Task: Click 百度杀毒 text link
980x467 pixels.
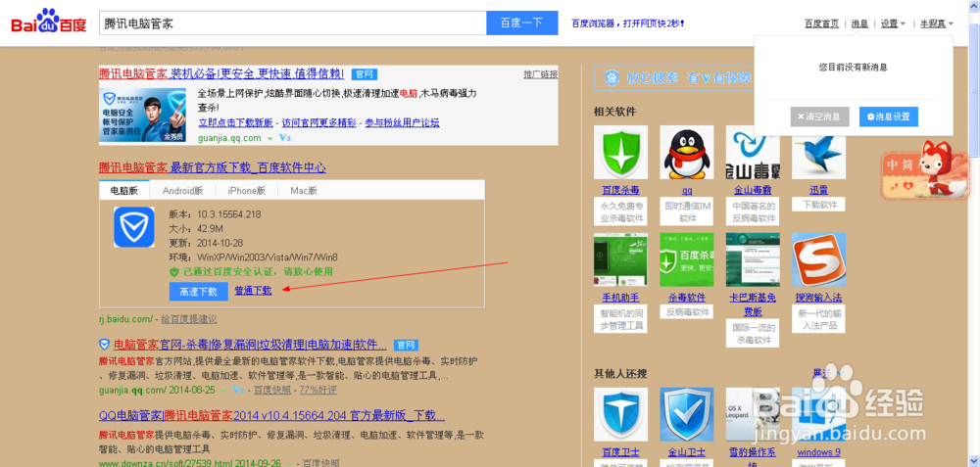Action: pyautogui.click(x=620, y=190)
